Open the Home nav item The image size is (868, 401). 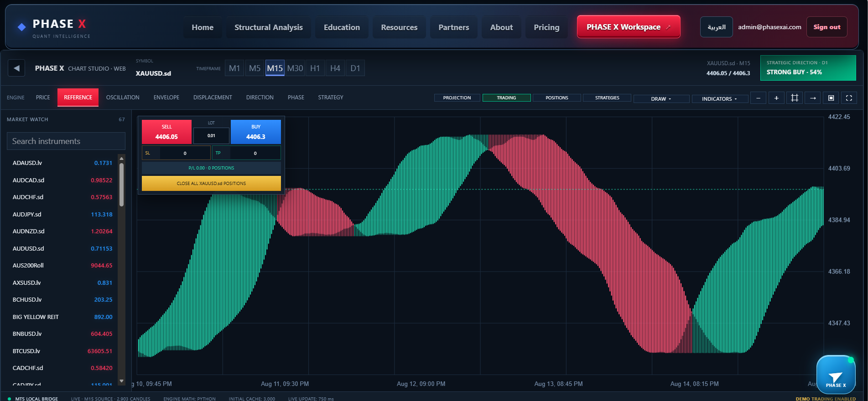point(203,27)
